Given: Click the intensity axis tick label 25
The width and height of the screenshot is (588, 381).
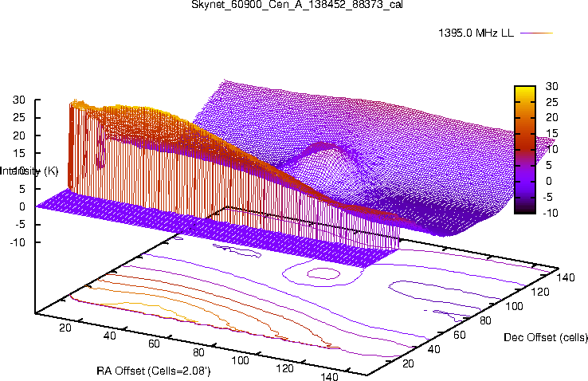Looking at the screenshot, I should (19, 118).
